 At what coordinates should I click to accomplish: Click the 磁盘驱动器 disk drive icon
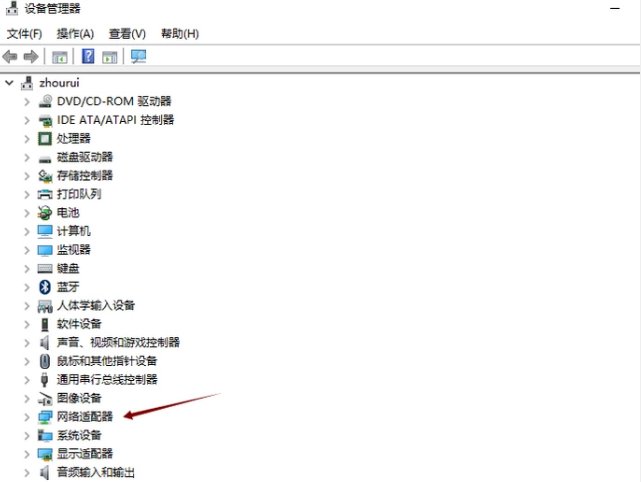click(x=45, y=158)
